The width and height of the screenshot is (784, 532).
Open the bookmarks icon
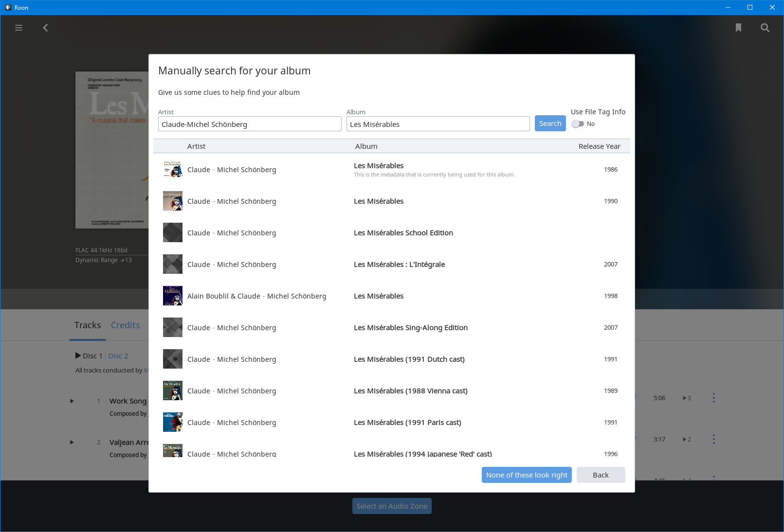pos(738,28)
